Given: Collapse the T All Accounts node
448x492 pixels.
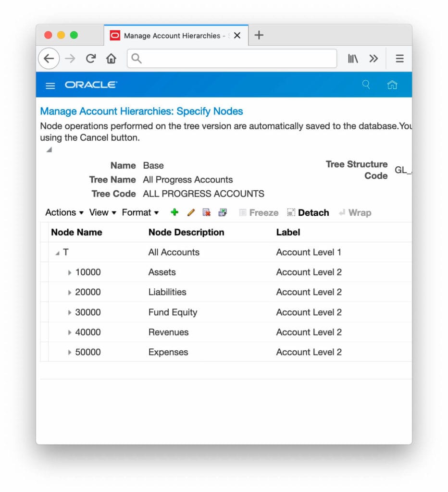Looking at the screenshot, I should click(x=57, y=252).
